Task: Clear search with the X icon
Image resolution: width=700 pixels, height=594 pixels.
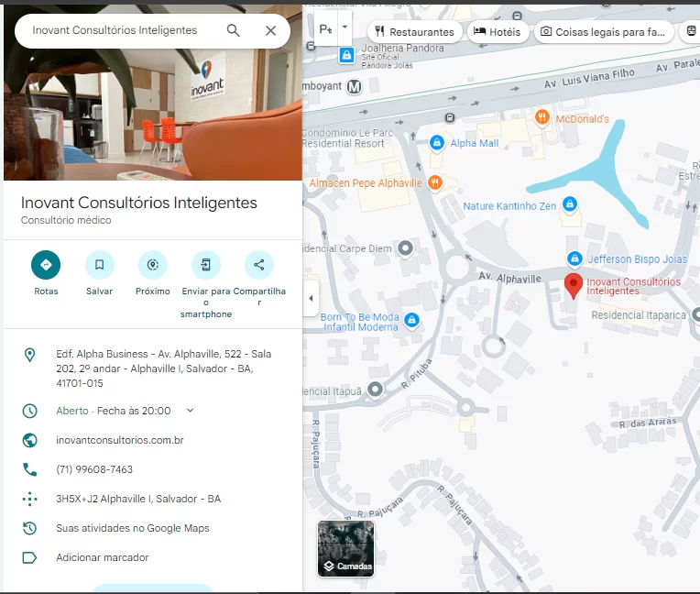Action: [x=270, y=30]
